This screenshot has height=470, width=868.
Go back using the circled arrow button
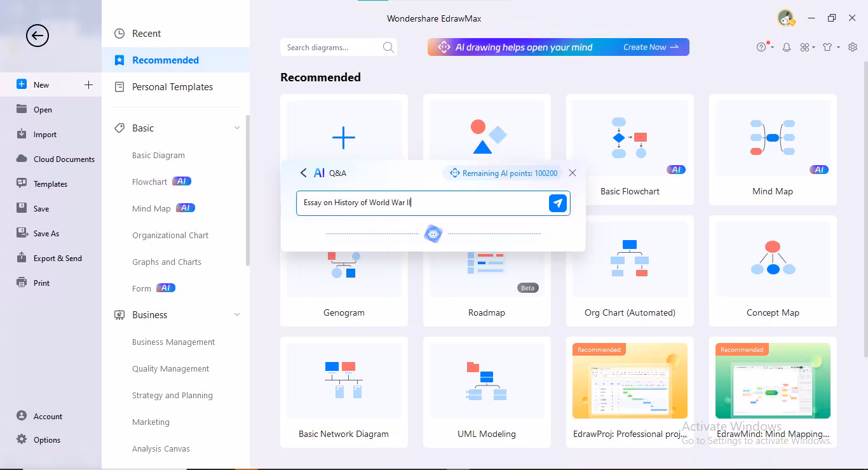coord(37,36)
